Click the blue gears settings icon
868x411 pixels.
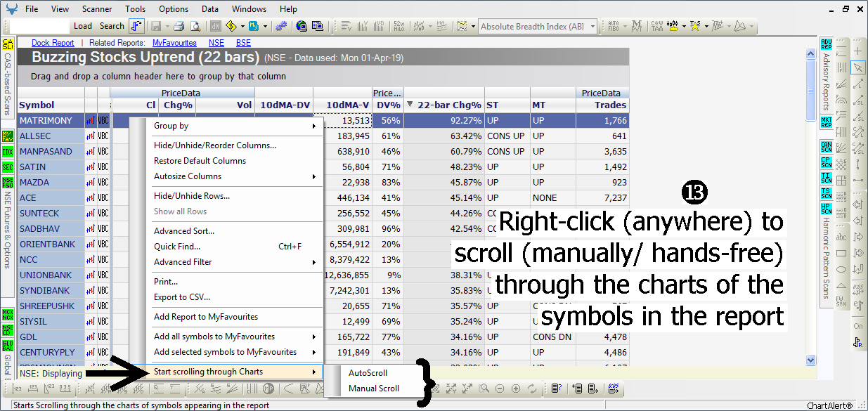(x=281, y=26)
